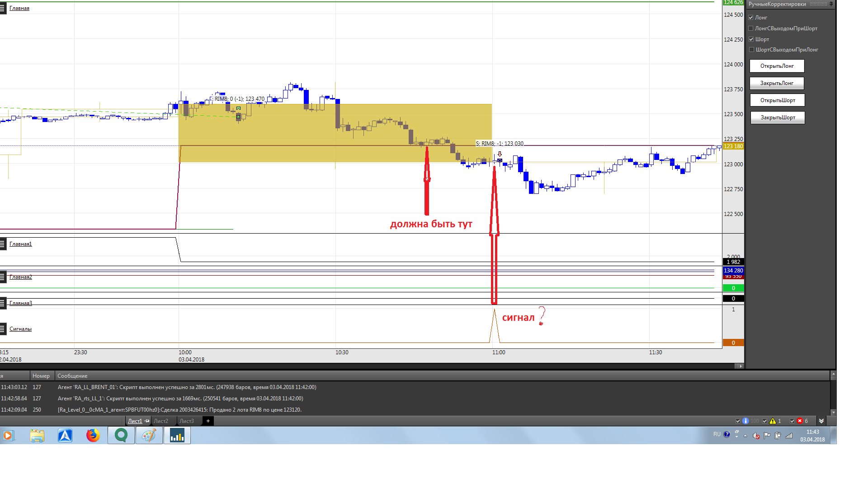Pin the РучныеКорректировки panel

click(x=831, y=4)
